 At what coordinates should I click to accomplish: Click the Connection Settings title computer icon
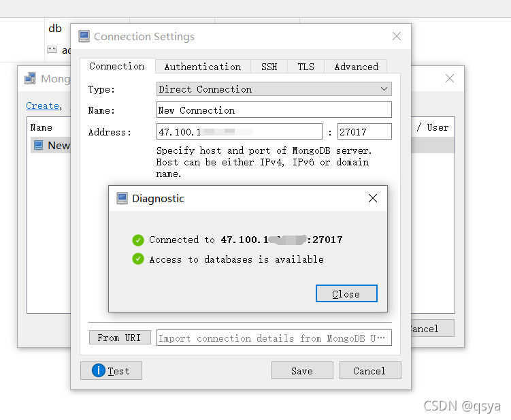click(84, 36)
